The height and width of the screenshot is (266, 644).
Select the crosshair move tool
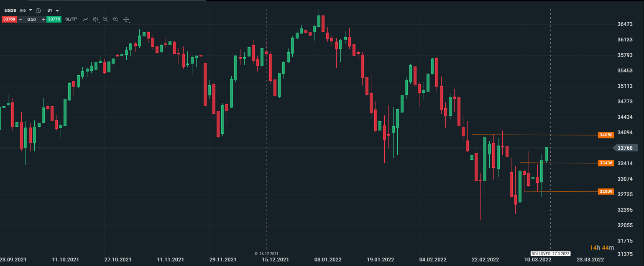tap(126, 19)
